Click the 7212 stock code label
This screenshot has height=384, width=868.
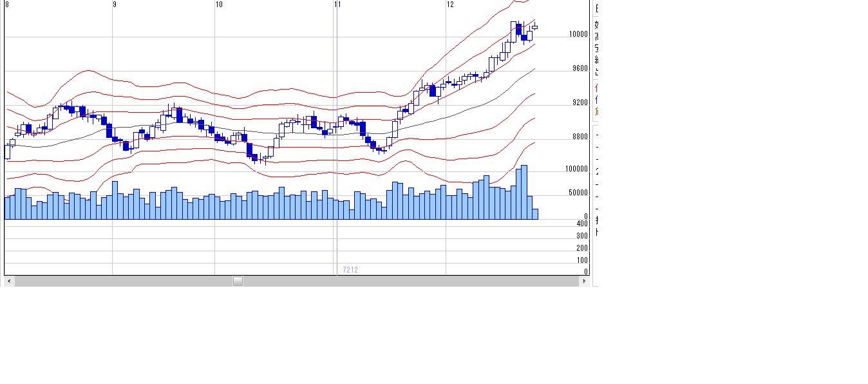[350, 270]
